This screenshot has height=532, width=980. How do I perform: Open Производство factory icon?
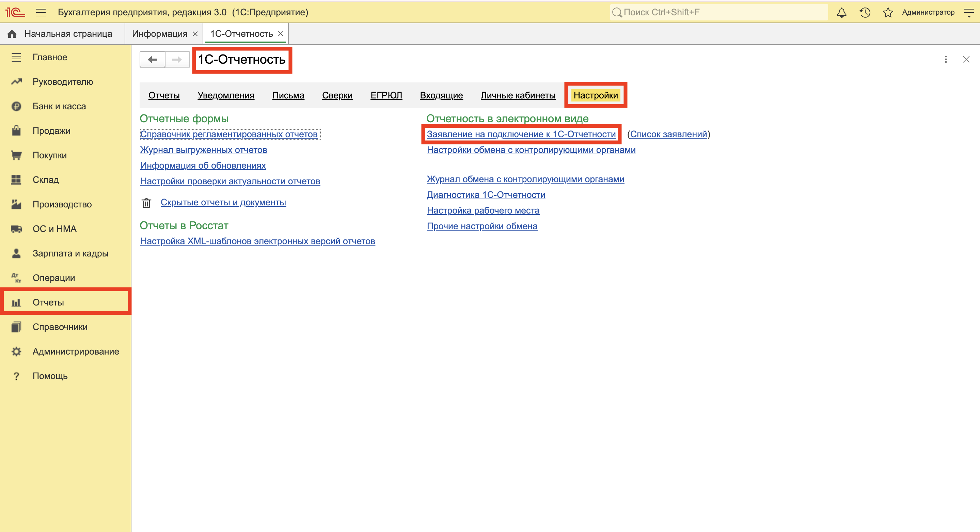[16, 204]
